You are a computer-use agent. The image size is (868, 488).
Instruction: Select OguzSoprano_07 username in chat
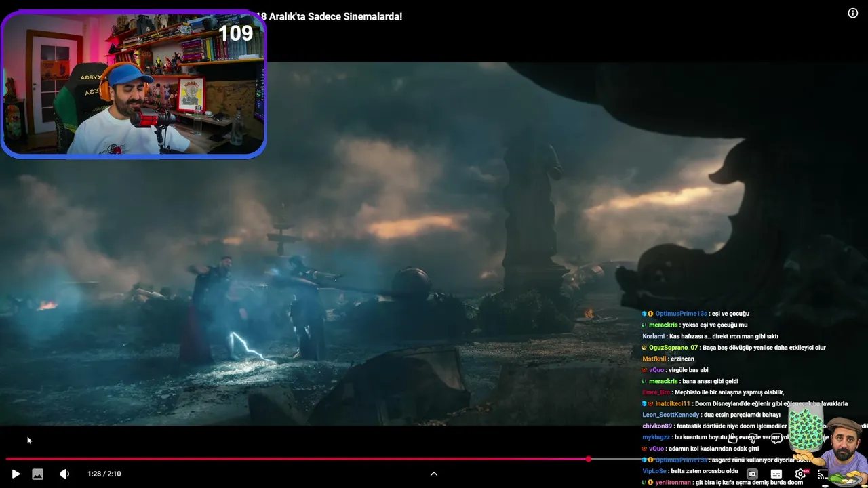point(673,348)
